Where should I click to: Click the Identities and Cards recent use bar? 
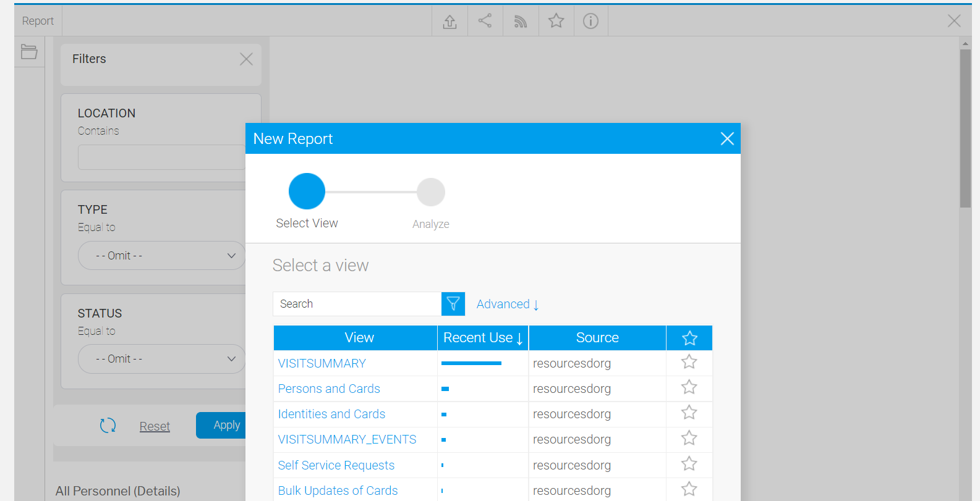[x=444, y=415]
